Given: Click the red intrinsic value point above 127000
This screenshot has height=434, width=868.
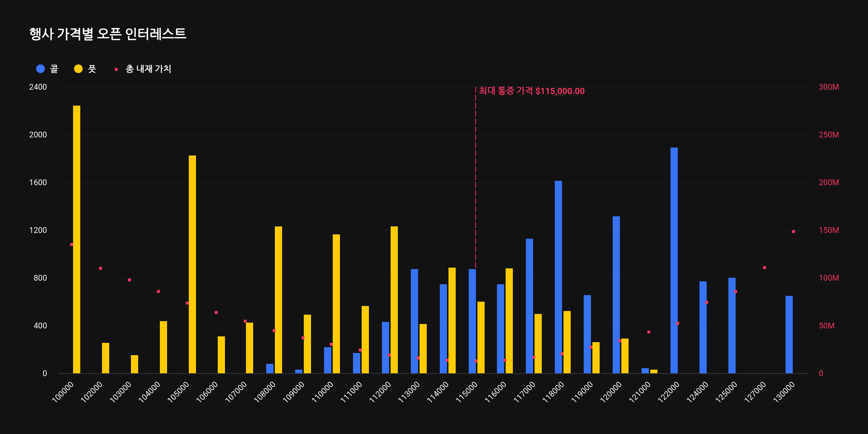Looking at the screenshot, I should point(765,268).
